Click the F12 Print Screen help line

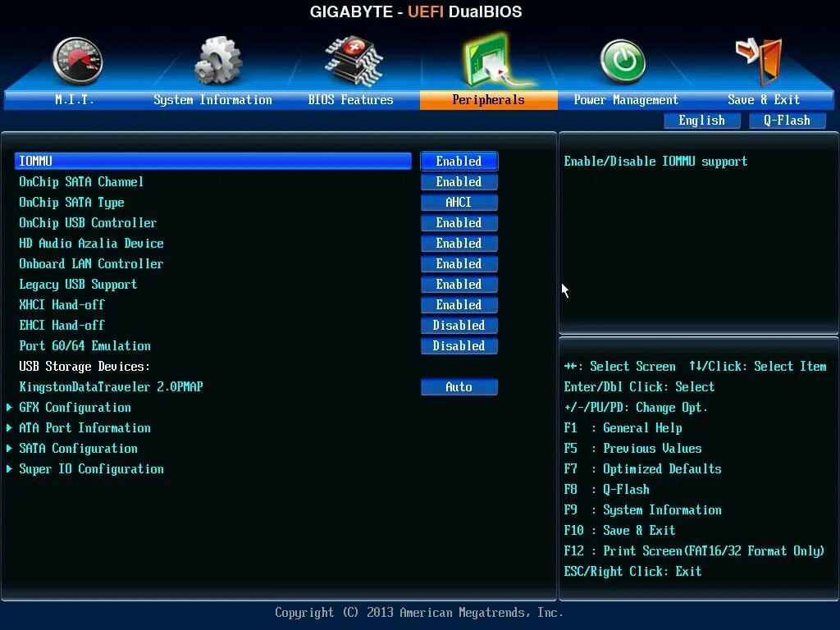point(694,550)
